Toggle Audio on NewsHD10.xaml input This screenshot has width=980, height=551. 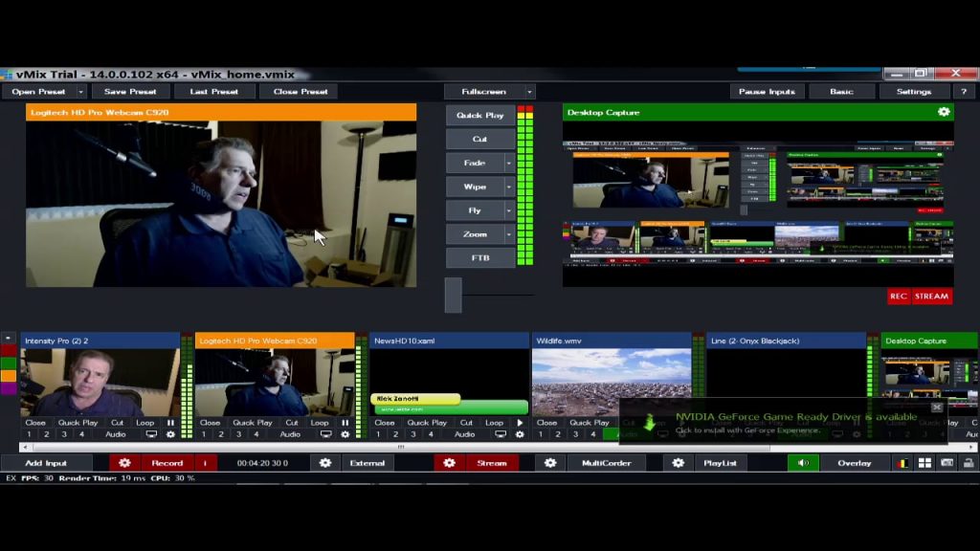464,434
